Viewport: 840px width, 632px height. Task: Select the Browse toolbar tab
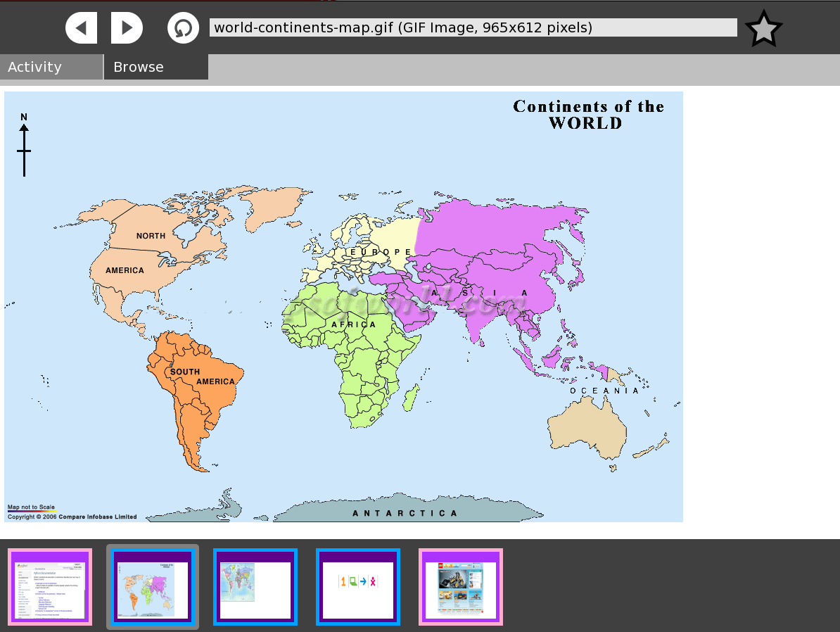pyautogui.click(x=155, y=67)
